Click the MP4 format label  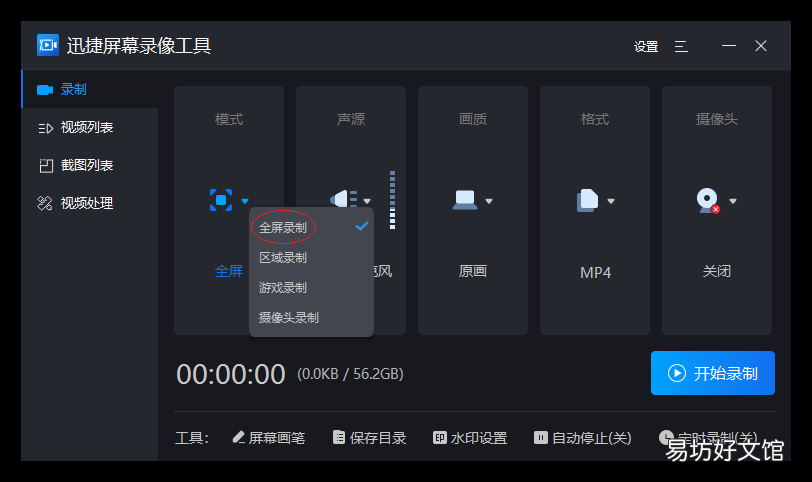point(596,272)
